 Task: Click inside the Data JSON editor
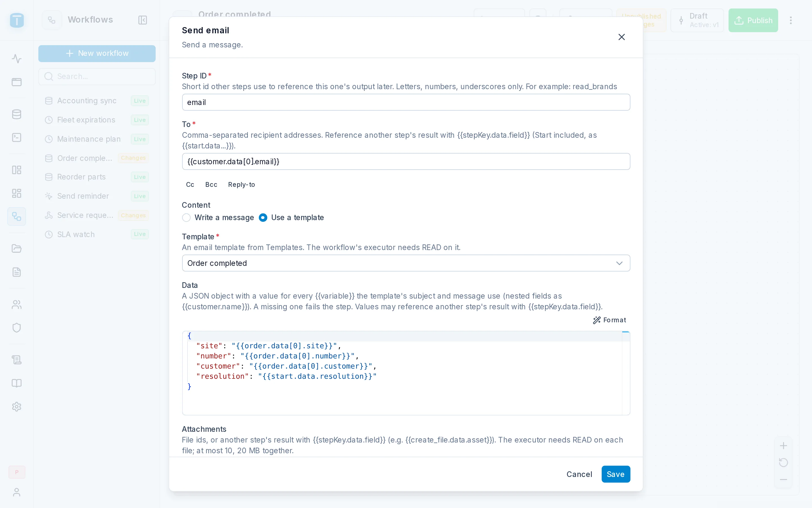(406, 373)
